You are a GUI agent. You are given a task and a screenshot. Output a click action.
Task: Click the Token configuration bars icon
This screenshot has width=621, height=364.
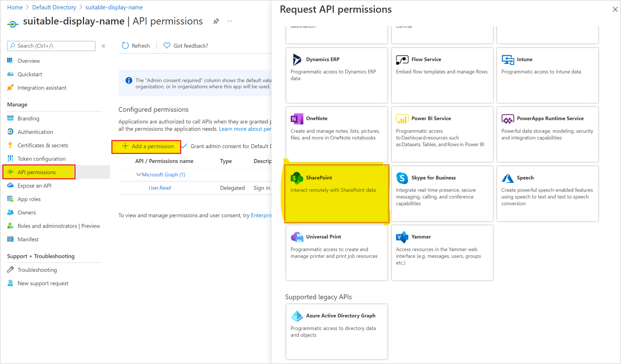[x=10, y=159]
